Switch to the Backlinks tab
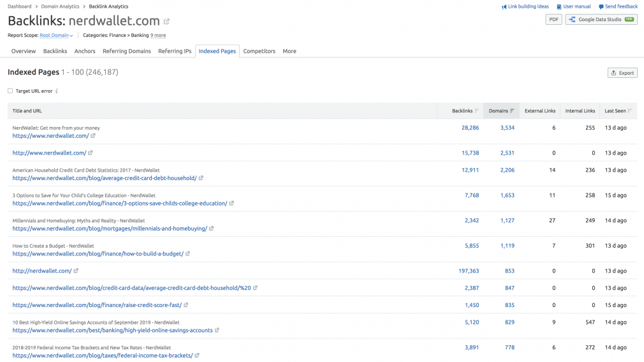 [x=55, y=51]
